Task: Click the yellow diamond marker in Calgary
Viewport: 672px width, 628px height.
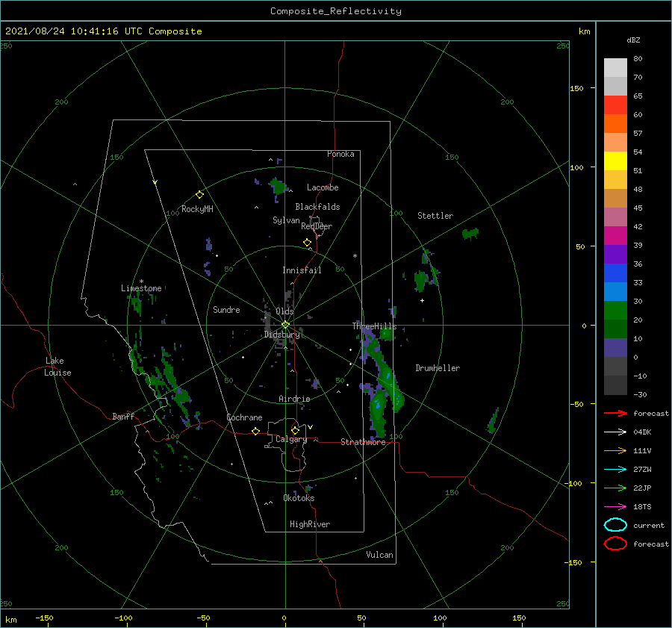Action: coord(295,430)
